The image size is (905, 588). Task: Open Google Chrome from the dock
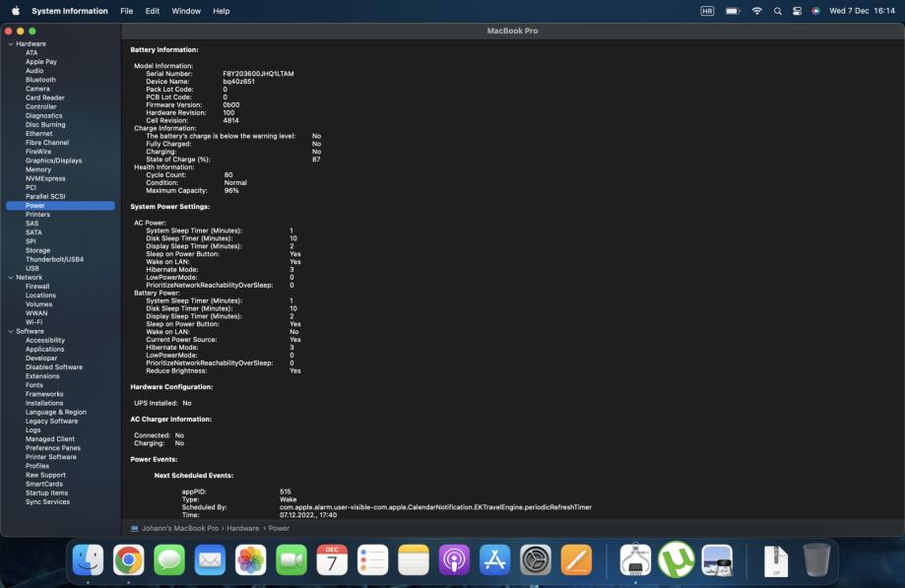click(129, 559)
